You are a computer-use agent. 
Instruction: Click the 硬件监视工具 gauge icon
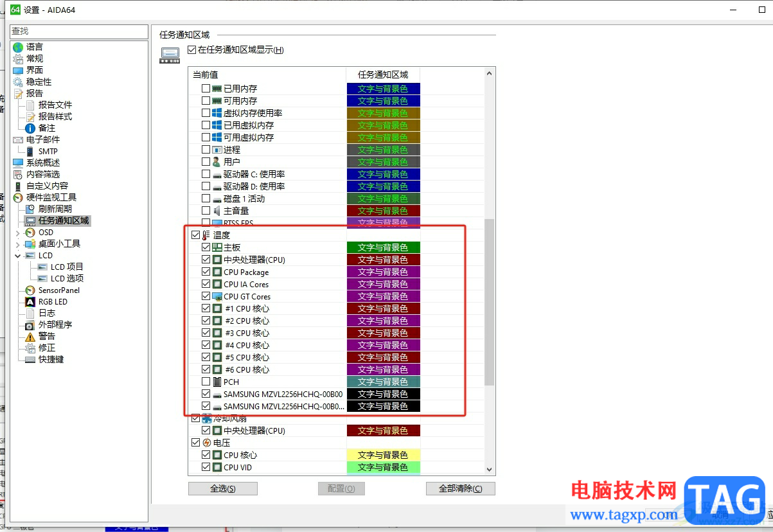pyautogui.click(x=18, y=197)
